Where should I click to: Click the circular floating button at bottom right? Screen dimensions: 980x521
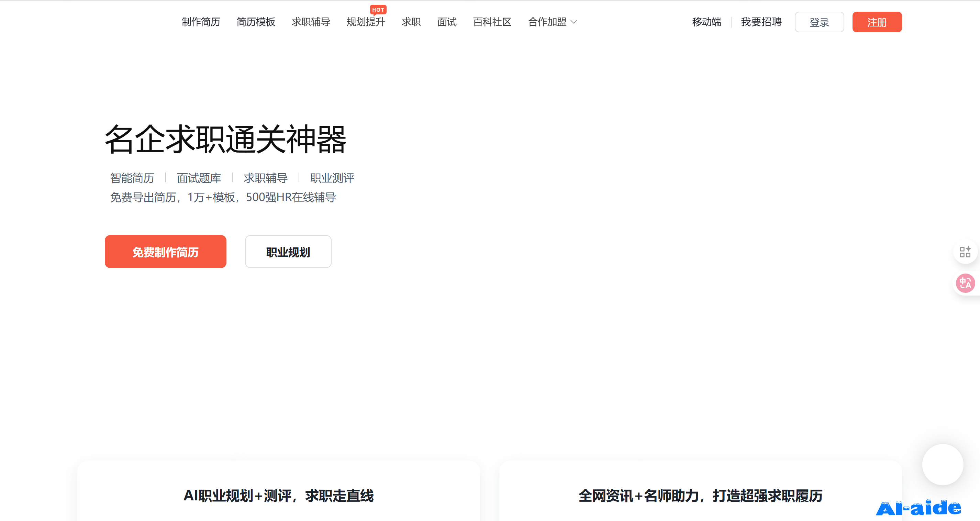pyautogui.click(x=943, y=464)
